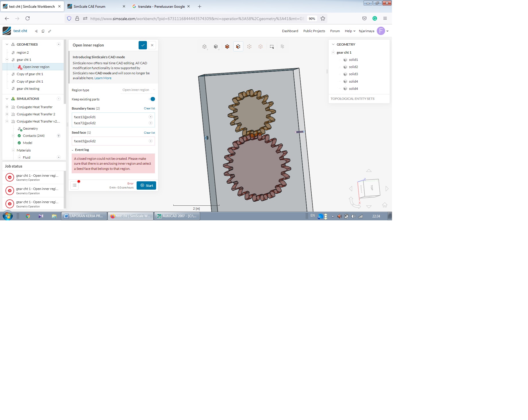Click the faded edge-selection cube icon
The height and width of the screenshot is (420, 528).
[x=261, y=46]
